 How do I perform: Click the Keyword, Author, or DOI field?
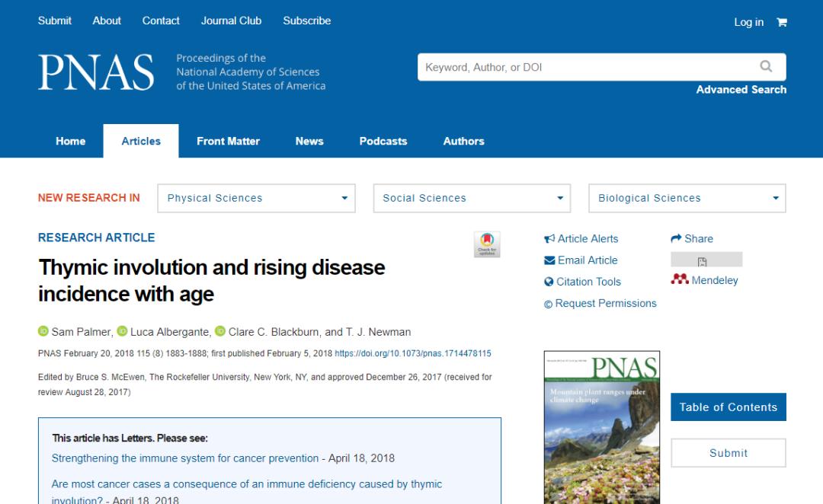(x=587, y=67)
